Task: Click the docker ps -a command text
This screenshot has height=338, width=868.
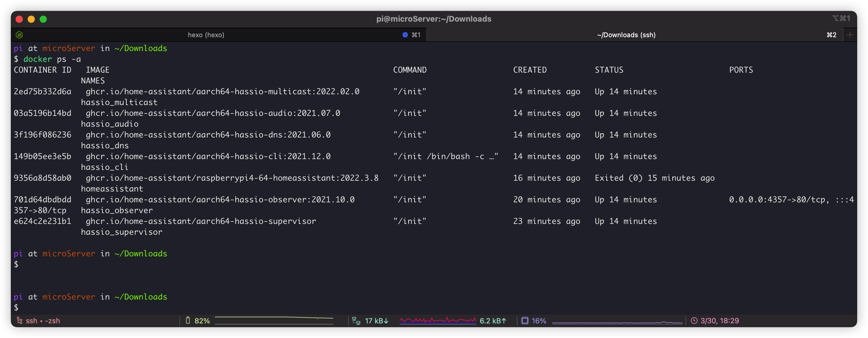Action: (x=52, y=59)
